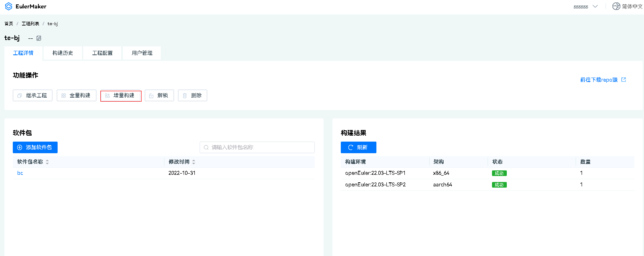
Task: Click the edit description pencil icon
Action: point(39,38)
